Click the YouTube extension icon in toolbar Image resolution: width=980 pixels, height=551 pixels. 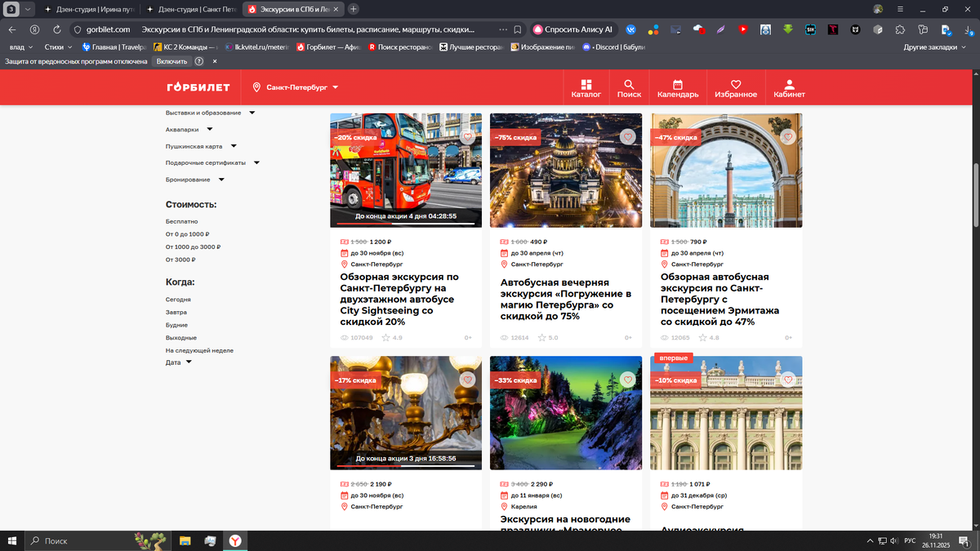tap(743, 29)
